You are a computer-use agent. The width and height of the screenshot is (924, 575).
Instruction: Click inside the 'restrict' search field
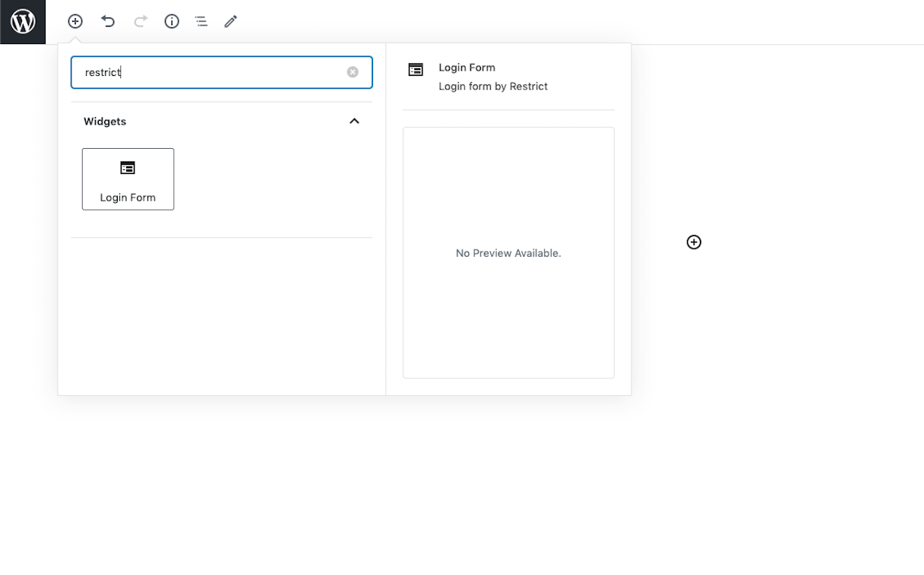(222, 72)
